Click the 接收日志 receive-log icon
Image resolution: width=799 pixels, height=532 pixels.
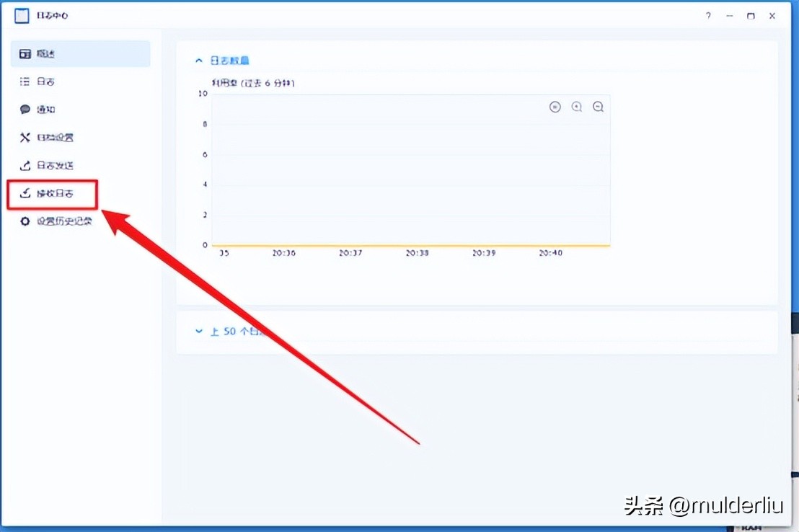tap(24, 193)
